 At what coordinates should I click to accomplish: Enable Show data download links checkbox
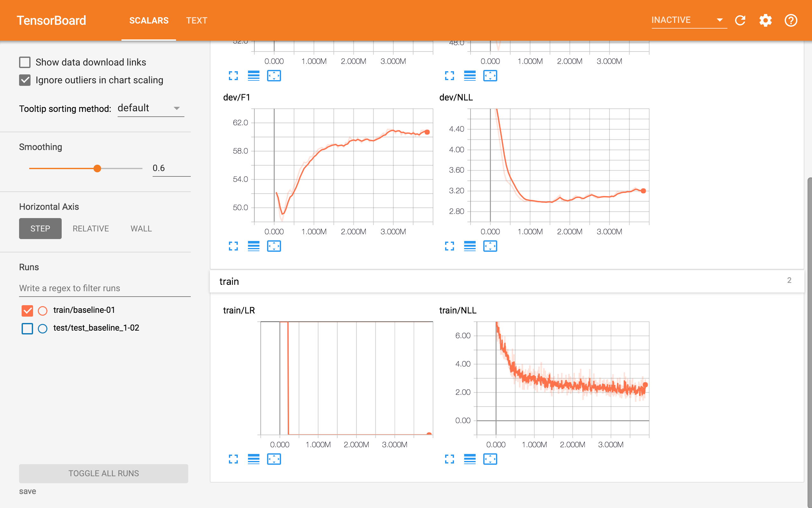[x=25, y=62]
